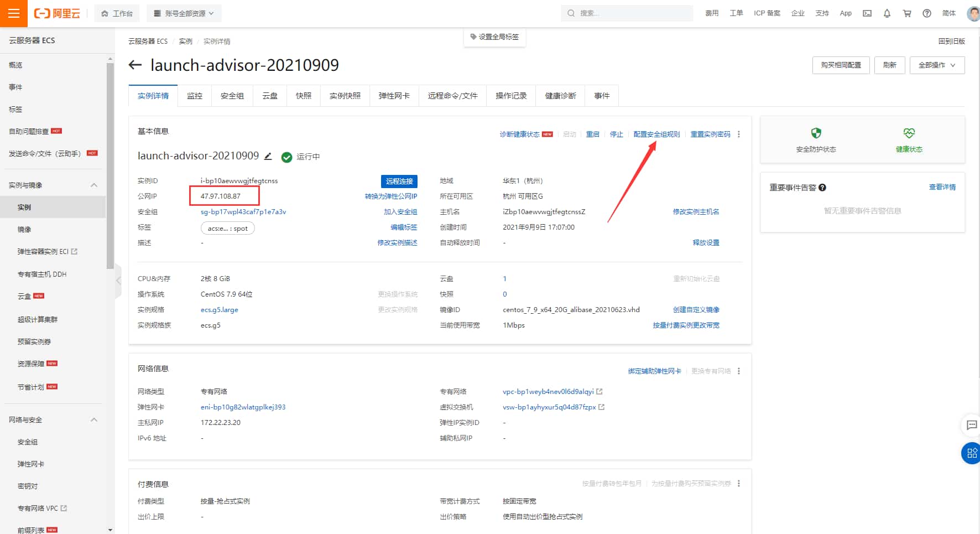Open 配置安全组规则 link

658,133
